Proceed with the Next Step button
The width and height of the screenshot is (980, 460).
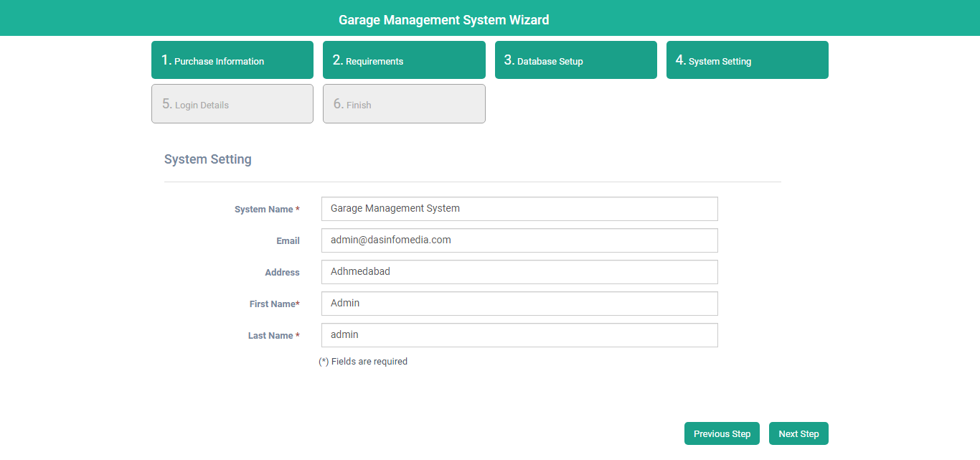click(x=798, y=433)
